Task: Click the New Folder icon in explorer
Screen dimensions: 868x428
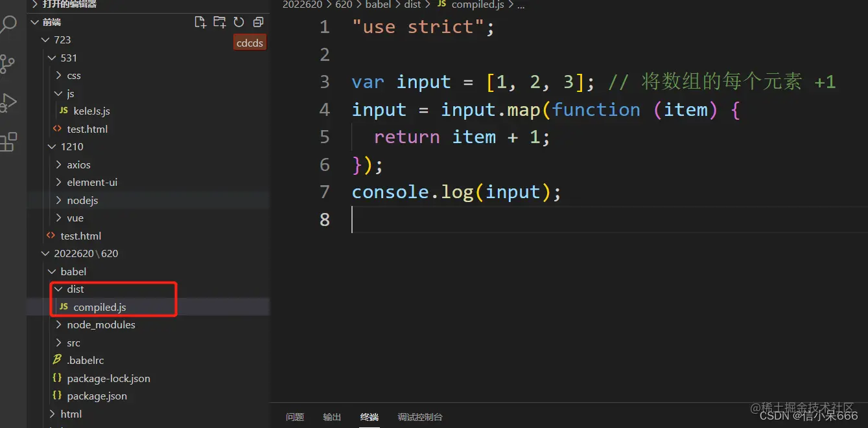Action: click(x=220, y=22)
